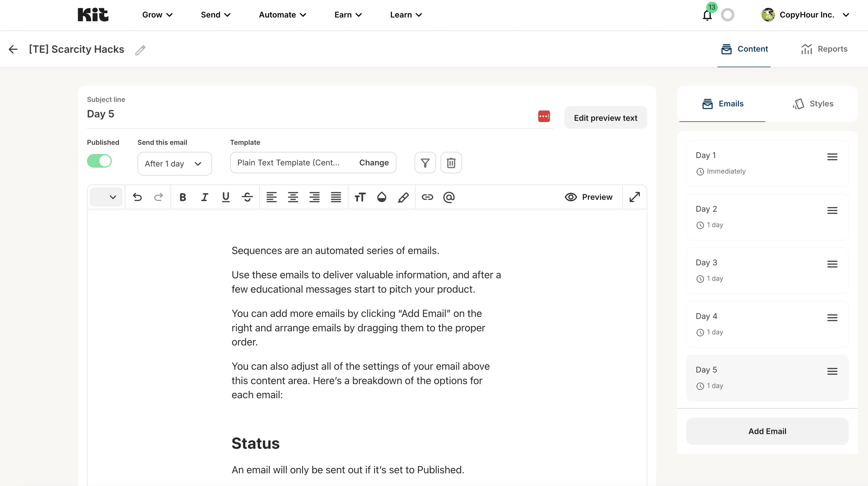This screenshot has width=868, height=486.
Task: Open the Day 3 email
Action: pos(767,270)
